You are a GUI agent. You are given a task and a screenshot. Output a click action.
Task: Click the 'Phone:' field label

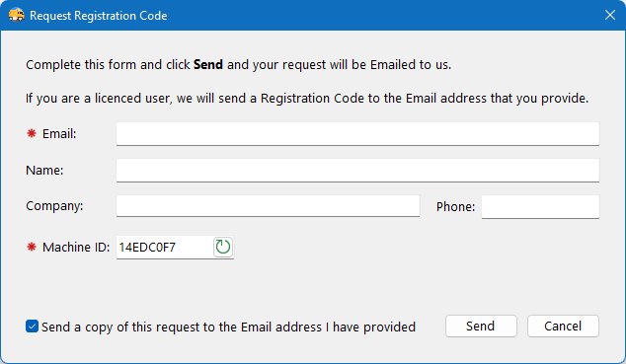click(455, 206)
